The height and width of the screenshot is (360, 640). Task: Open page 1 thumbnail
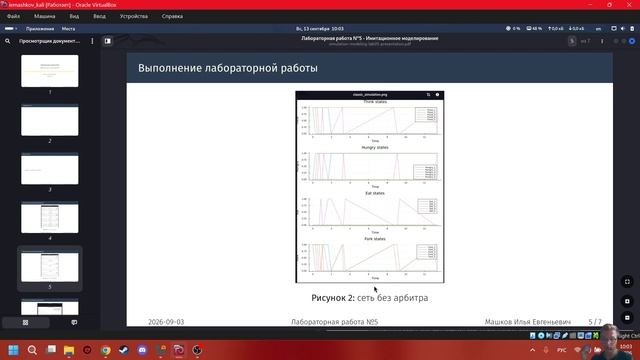50,71
